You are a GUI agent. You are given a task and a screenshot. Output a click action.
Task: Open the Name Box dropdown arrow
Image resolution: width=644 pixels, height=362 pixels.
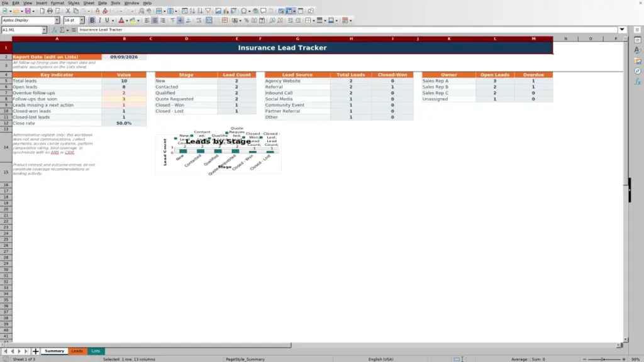[x=44, y=30]
